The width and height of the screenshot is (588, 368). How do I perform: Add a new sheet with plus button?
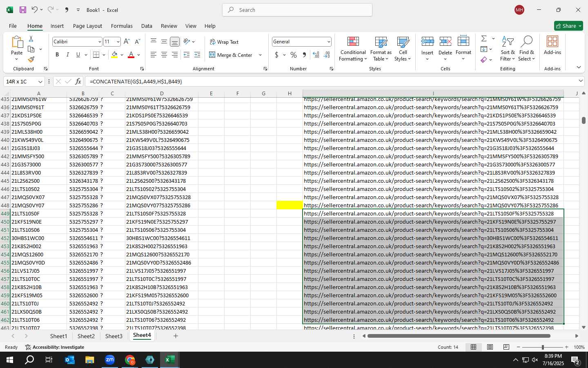point(176,336)
